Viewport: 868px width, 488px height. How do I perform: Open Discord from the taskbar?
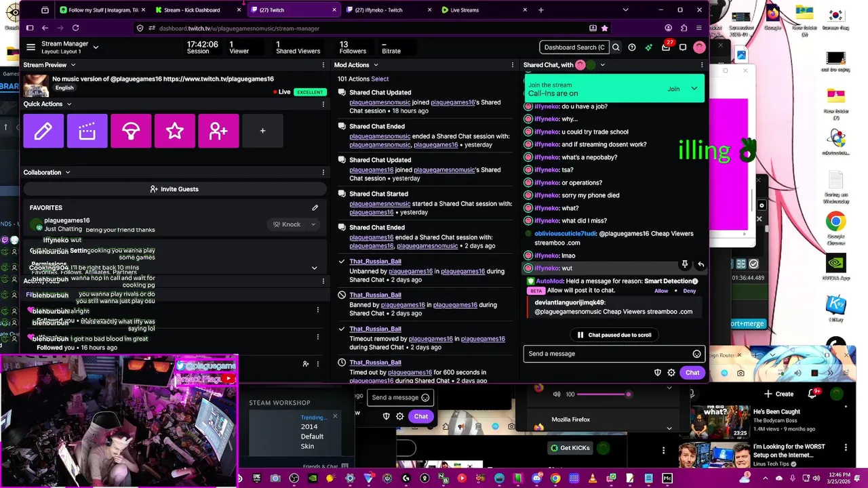(537, 479)
